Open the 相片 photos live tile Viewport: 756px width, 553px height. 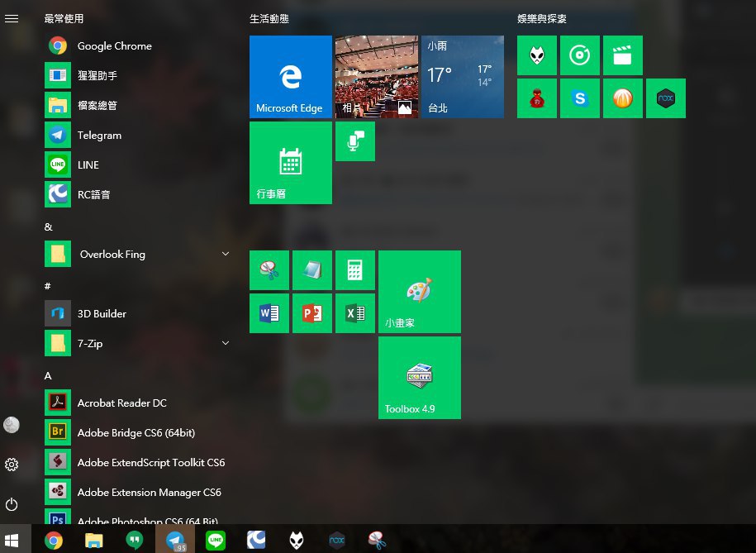pos(377,77)
